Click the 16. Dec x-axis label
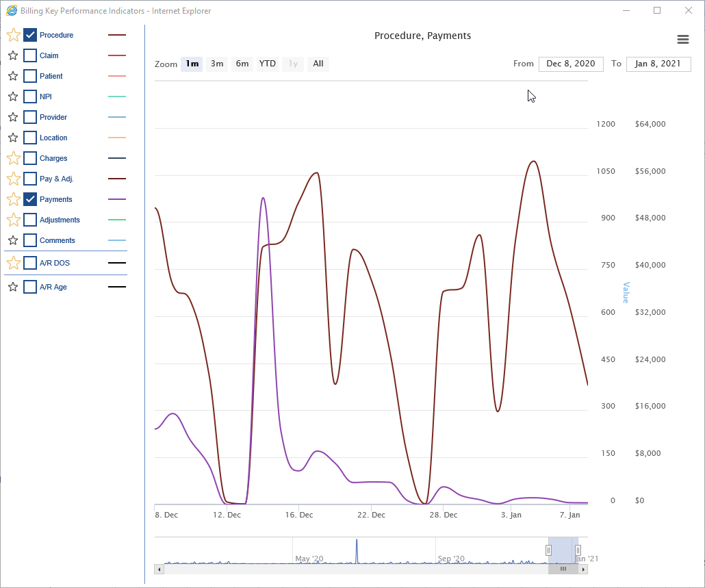Viewport: 705px width, 588px height. (x=299, y=515)
